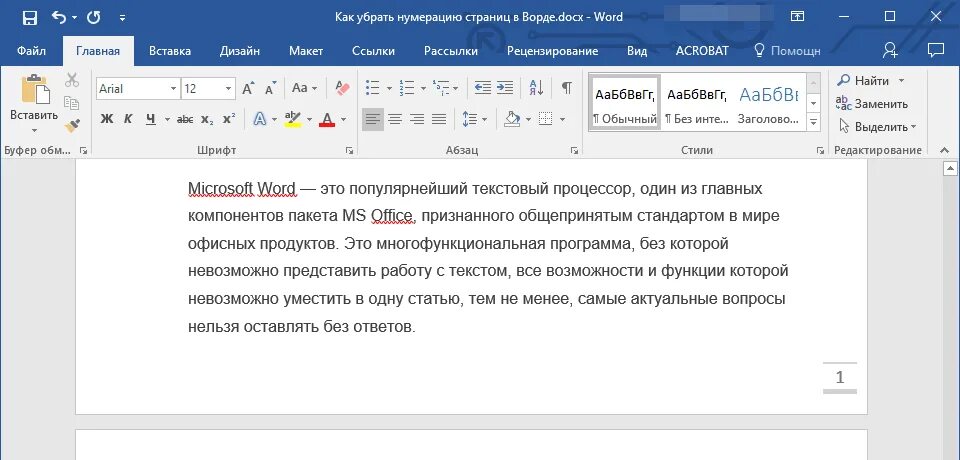Apply the Без инте... style
The image size is (960, 460).
697,103
